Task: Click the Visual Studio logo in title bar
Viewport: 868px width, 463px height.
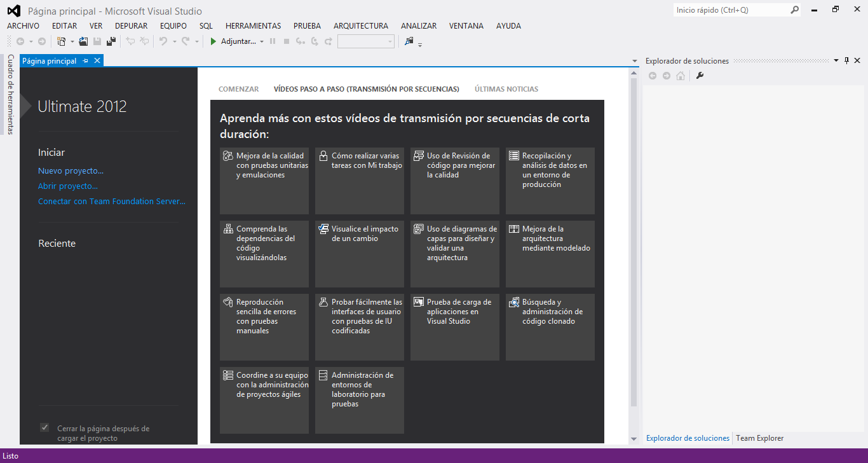Action: click(13, 11)
